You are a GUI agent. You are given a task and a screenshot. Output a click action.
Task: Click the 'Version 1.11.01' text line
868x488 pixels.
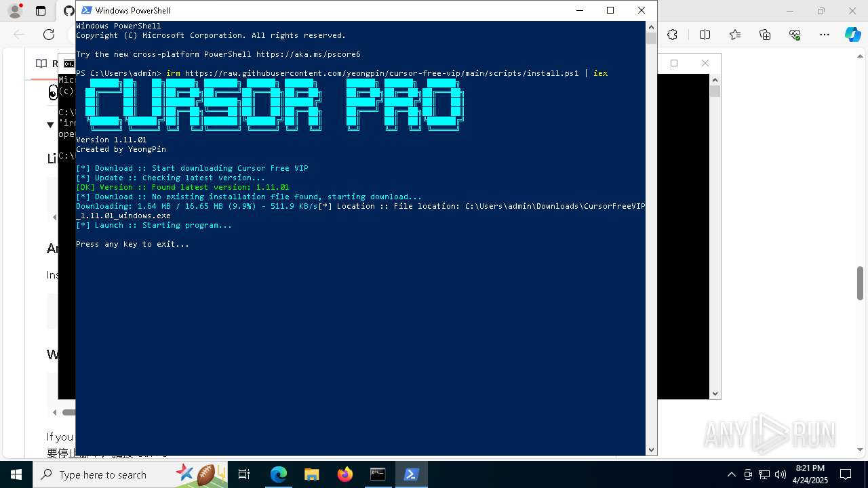111,140
